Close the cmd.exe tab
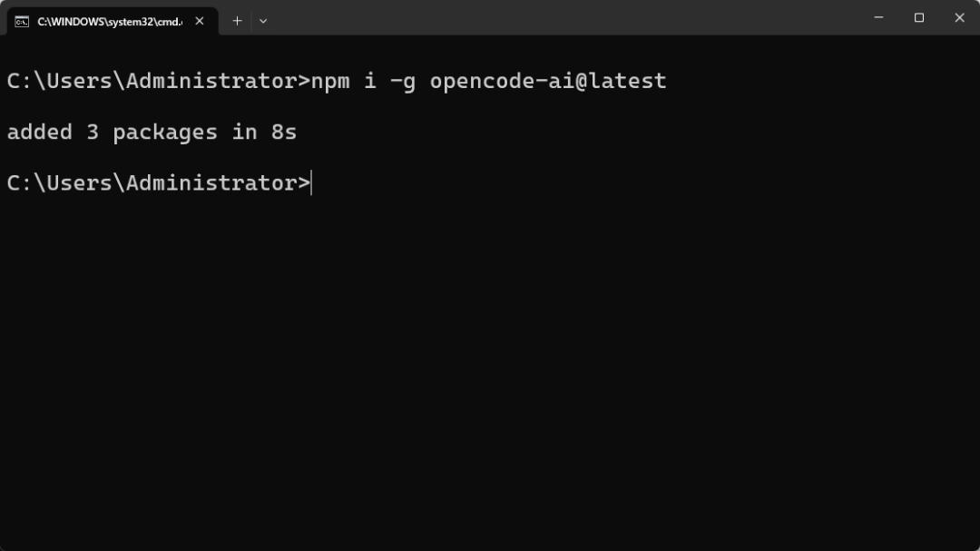This screenshot has height=551, width=980. pyautogui.click(x=200, y=21)
